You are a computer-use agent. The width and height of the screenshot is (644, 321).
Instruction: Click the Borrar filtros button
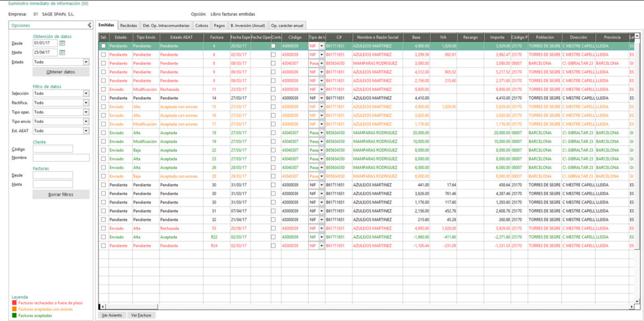[x=61, y=195]
